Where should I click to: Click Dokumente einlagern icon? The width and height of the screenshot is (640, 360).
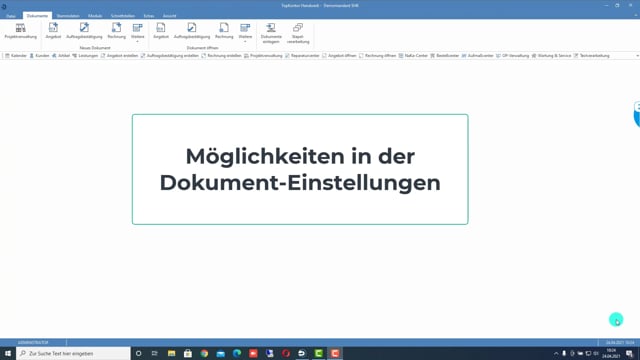click(x=271, y=33)
